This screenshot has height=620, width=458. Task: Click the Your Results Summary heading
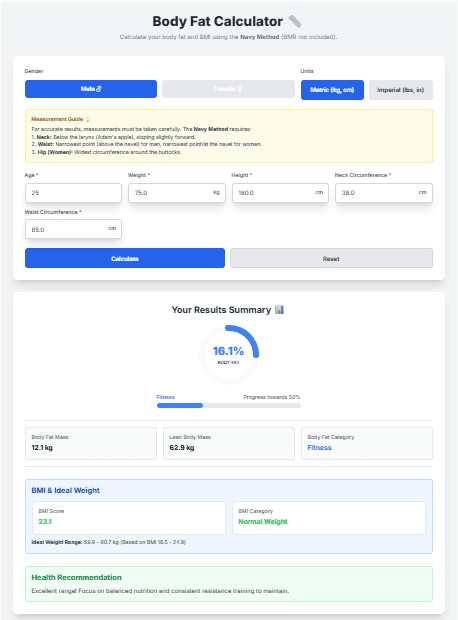click(221, 310)
